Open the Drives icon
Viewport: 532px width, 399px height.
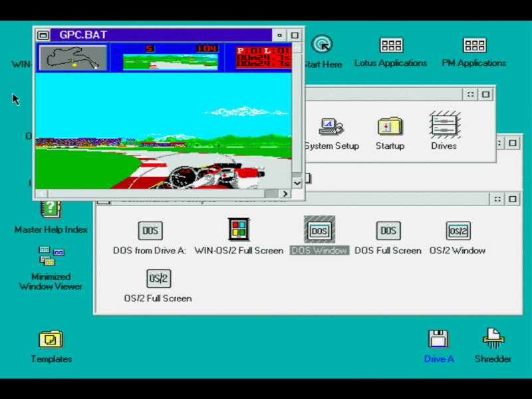444,125
